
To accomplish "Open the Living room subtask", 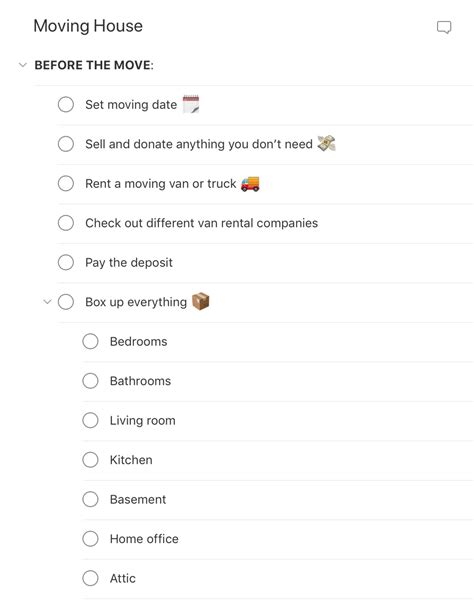I will coord(142,420).
